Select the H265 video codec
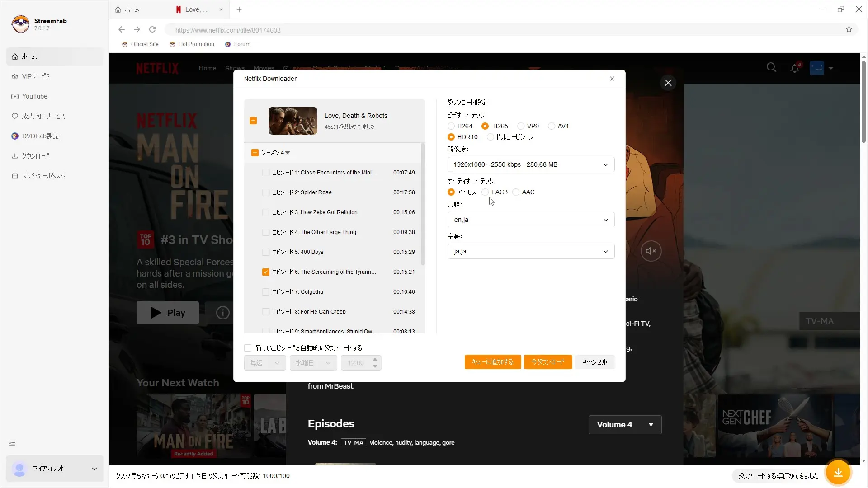This screenshot has width=868, height=488. tap(485, 126)
